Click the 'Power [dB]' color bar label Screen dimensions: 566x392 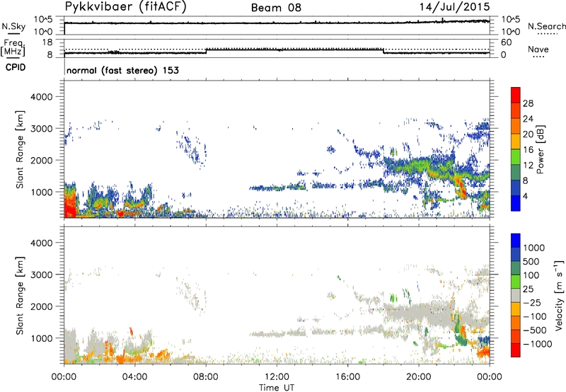pyautogui.click(x=540, y=149)
